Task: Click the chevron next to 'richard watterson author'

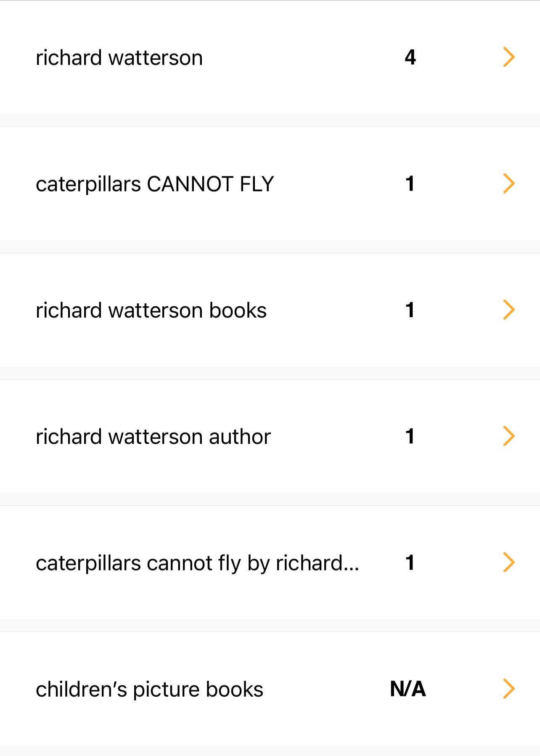Action: click(x=509, y=436)
